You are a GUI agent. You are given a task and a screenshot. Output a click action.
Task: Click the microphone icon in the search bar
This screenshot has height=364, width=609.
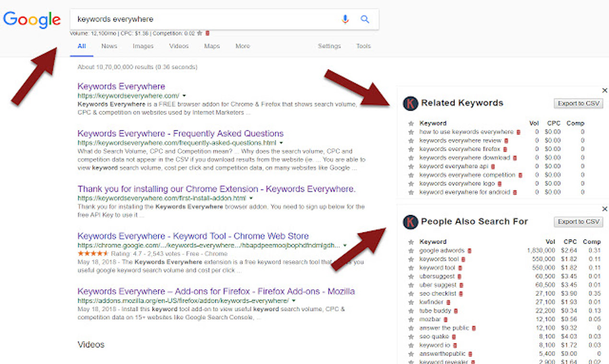(x=345, y=19)
